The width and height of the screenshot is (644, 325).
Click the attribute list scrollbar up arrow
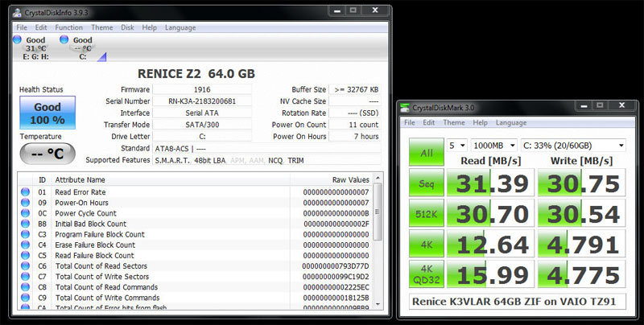(378, 178)
